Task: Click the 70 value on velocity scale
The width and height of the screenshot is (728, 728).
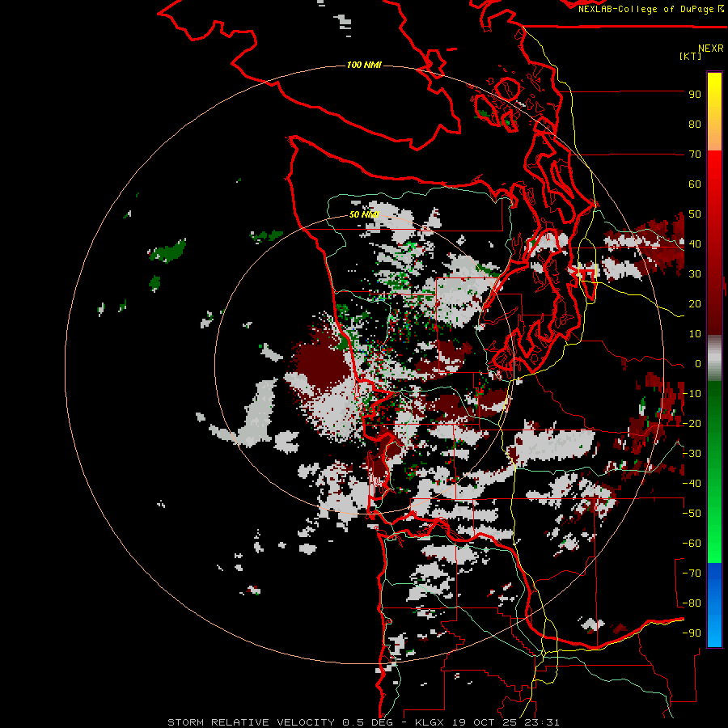Action: point(695,154)
